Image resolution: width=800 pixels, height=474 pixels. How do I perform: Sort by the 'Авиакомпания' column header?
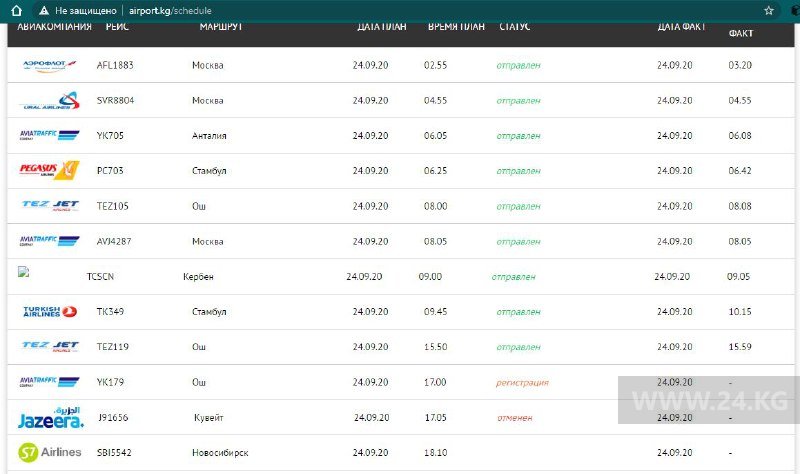(x=54, y=27)
